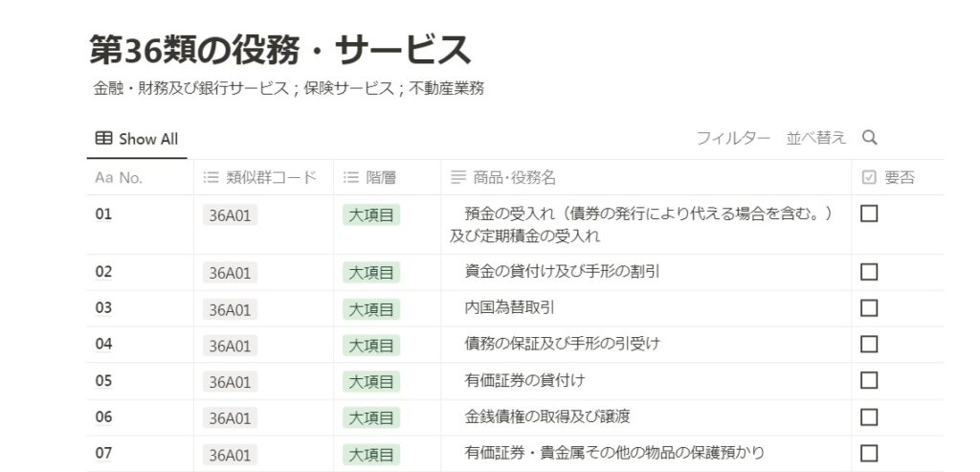
Task: Click the Aa icon in No. header
Action: click(103, 177)
